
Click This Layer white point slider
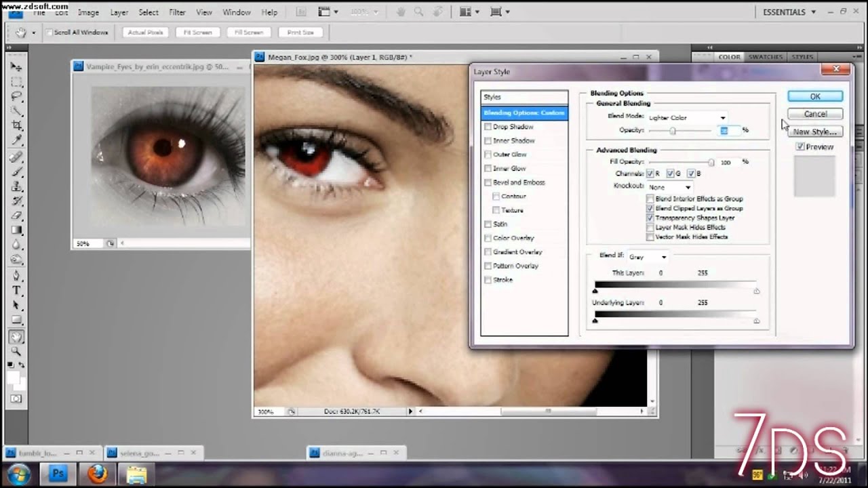(x=756, y=291)
